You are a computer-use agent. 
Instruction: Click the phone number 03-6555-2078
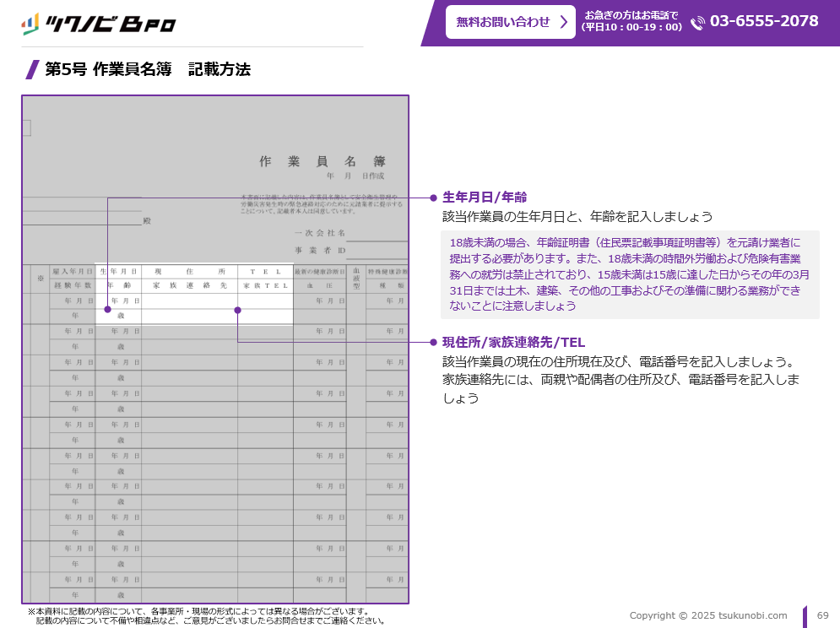(x=764, y=21)
